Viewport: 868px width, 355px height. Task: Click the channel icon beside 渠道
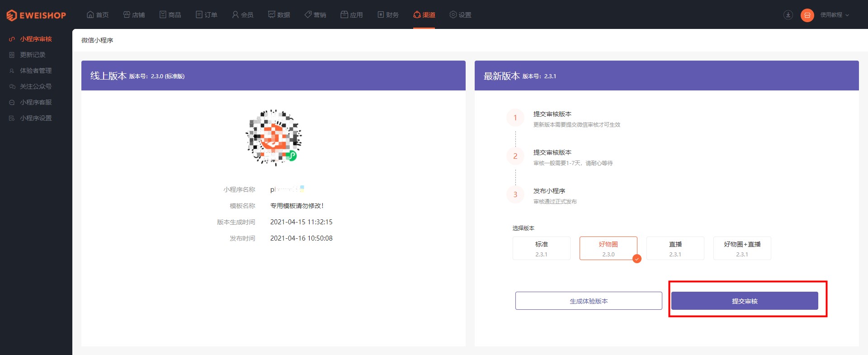pos(417,14)
